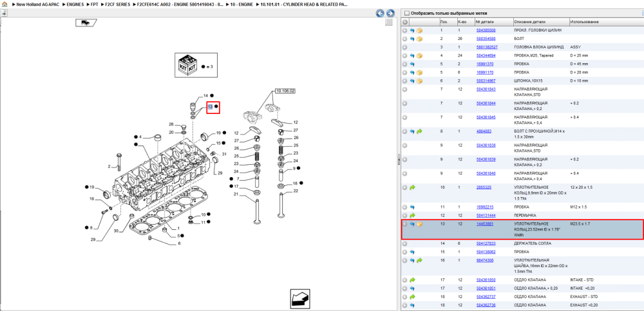Click box icon on 504385500 row
Viewport: 644px width, 311px height.
[x=419, y=30]
